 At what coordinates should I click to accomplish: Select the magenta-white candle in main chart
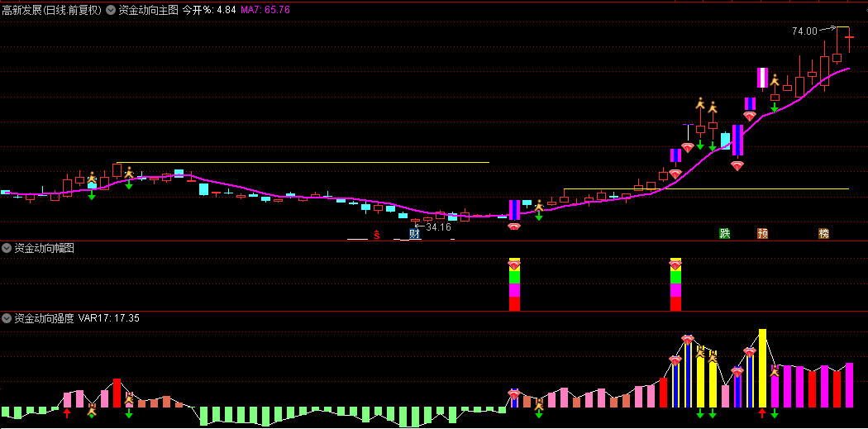point(762,78)
